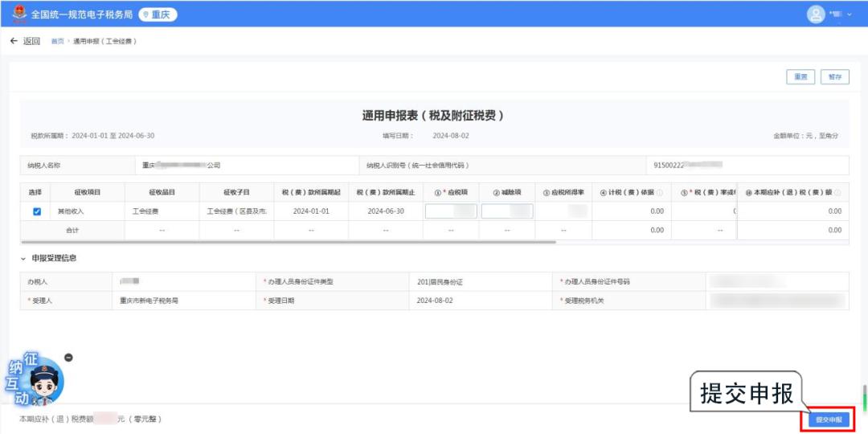Click the tax bureau emblem logo
The image size is (868, 434).
(18, 14)
